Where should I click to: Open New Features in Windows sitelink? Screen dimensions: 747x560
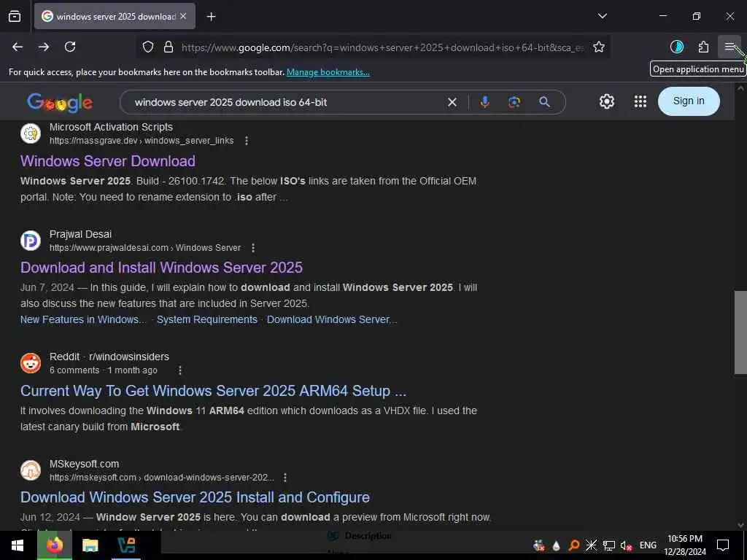click(x=83, y=319)
